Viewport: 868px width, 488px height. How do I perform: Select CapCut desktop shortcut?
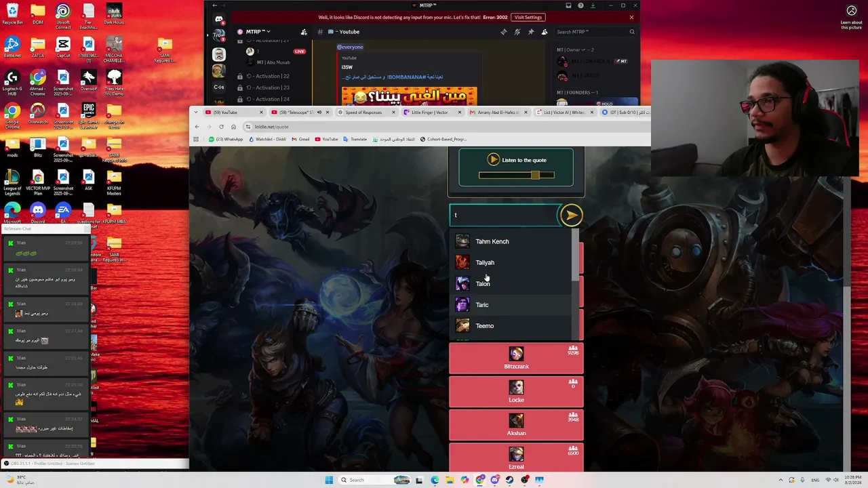63,47
